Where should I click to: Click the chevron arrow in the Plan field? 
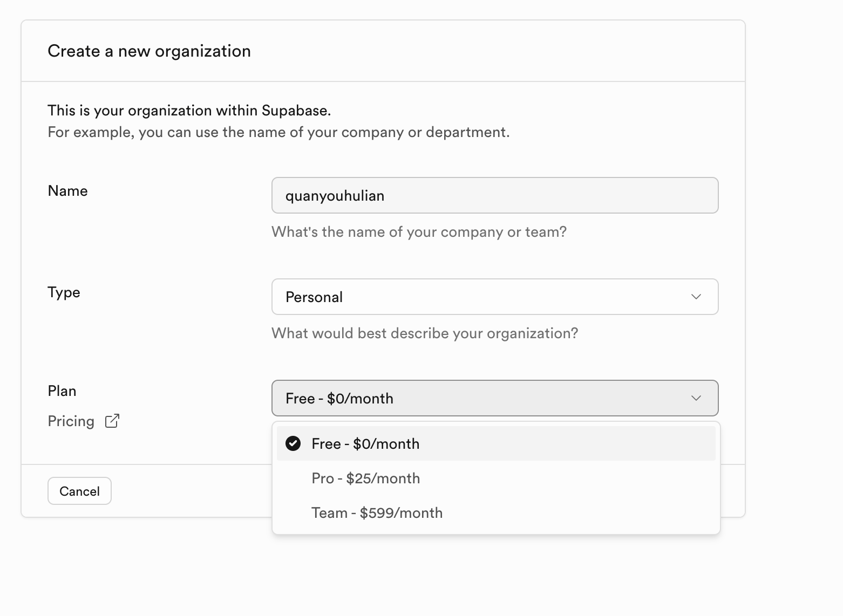[696, 398]
